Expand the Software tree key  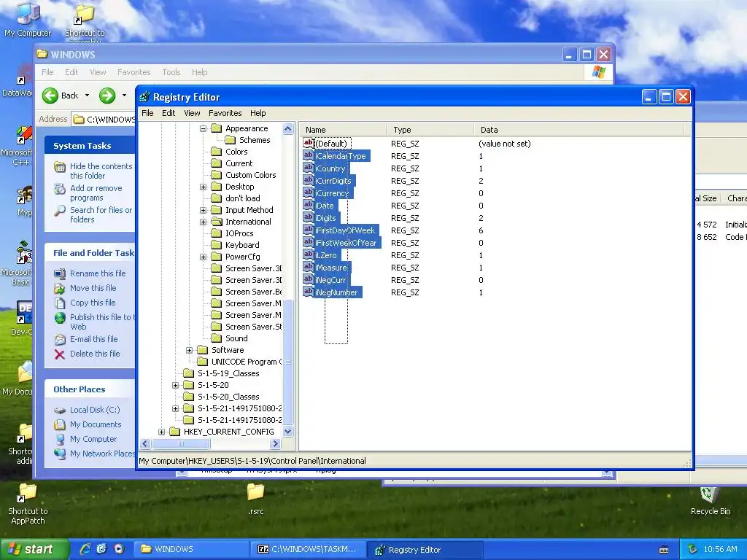coord(189,350)
